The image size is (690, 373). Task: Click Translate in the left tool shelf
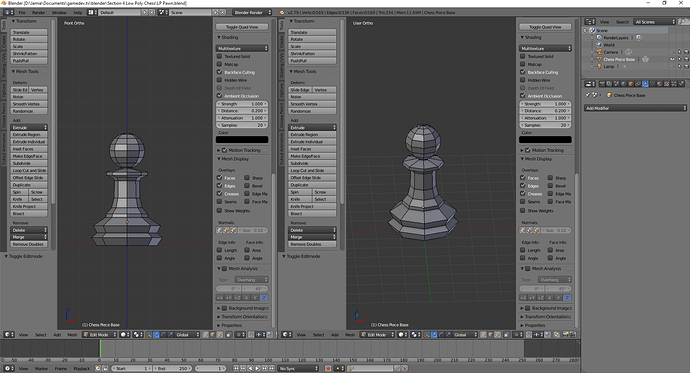[29, 32]
